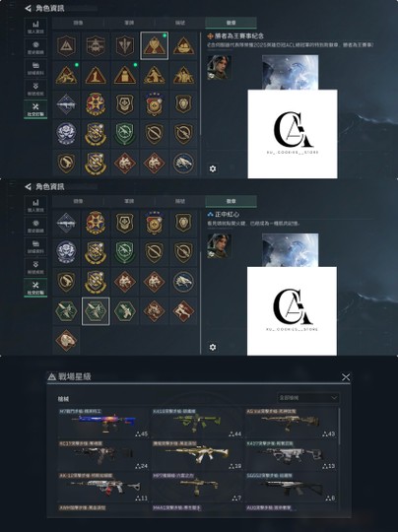Screen dimensions: 398x532
Task: Select the green K416 rifle with 44 stars
Action: coord(197,423)
